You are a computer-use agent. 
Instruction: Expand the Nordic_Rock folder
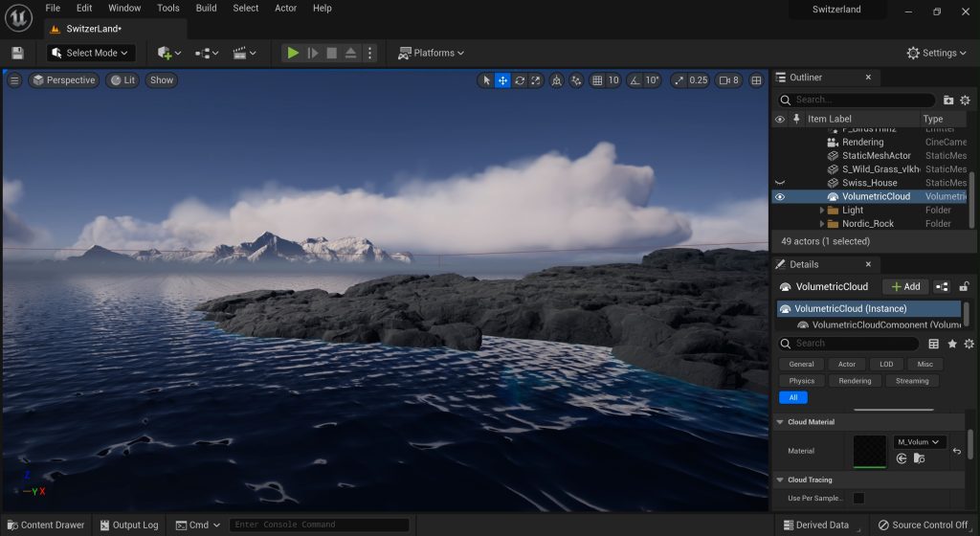click(x=822, y=224)
